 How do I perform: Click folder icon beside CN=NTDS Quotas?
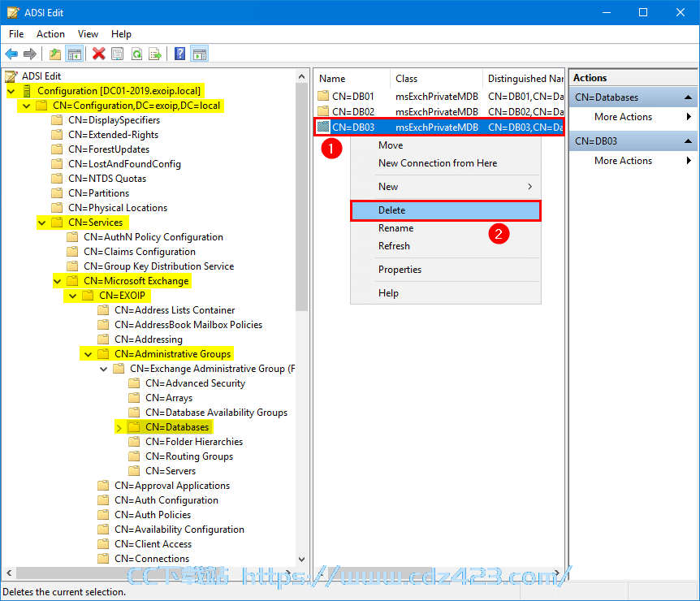click(x=57, y=179)
